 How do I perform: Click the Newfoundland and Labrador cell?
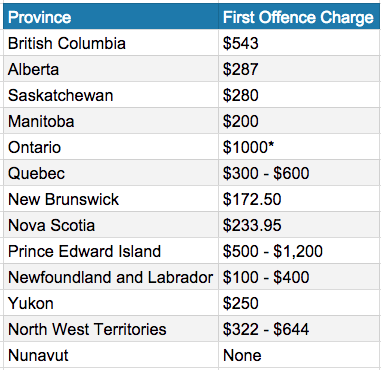pyautogui.click(x=111, y=277)
